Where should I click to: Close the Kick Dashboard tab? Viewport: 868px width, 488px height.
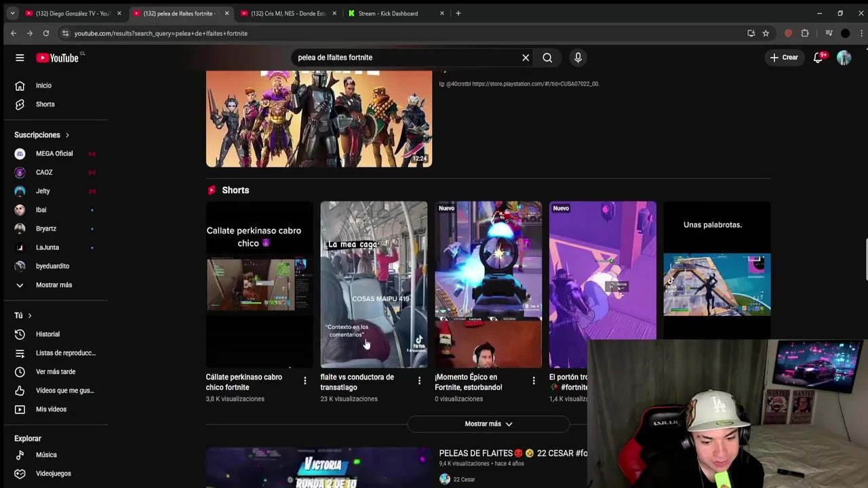tap(442, 14)
